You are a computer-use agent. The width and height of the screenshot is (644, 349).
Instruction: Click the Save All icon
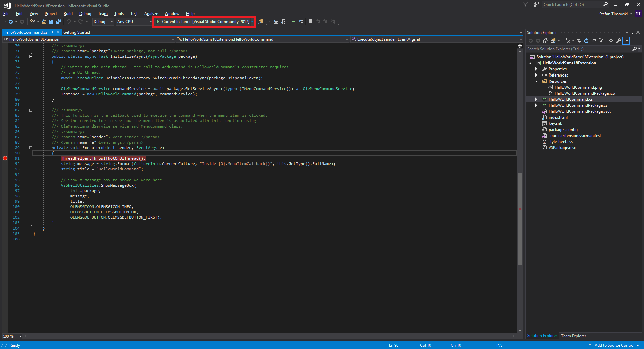click(59, 22)
